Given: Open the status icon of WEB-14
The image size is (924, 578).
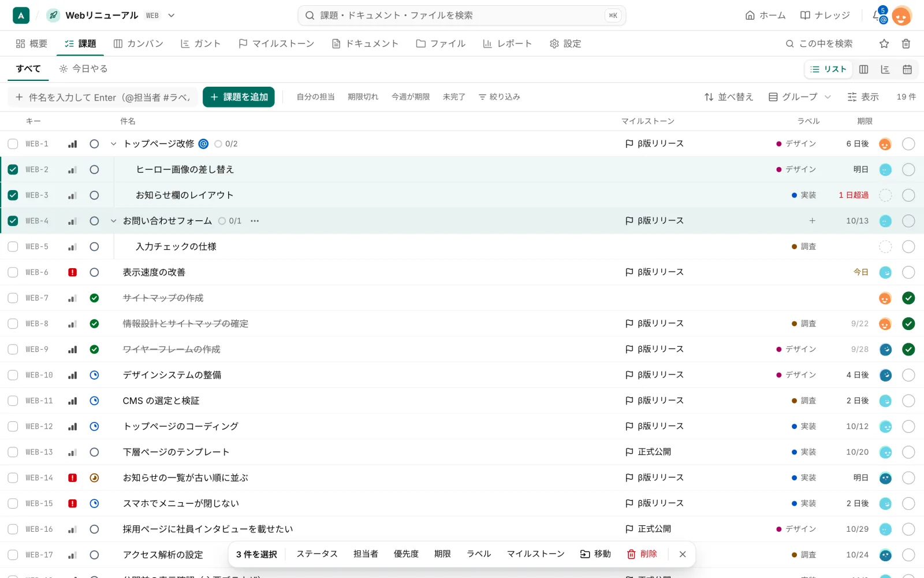Looking at the screenshot, I should (94, 478).
